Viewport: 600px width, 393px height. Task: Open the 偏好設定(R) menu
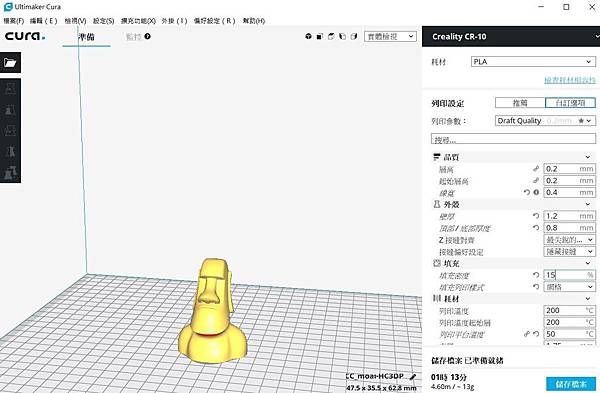(214, 21)
